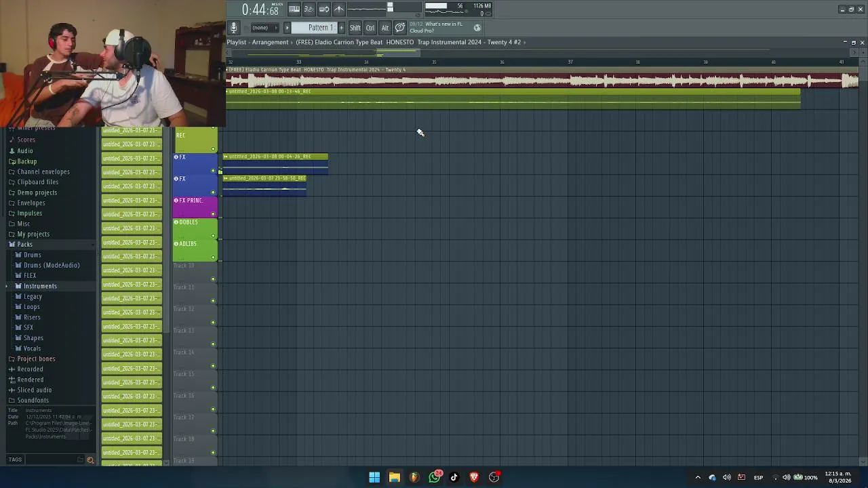Click bar 40 on the timeline ruler
Viewport: 868px width, 488px height.
point(773,62)
